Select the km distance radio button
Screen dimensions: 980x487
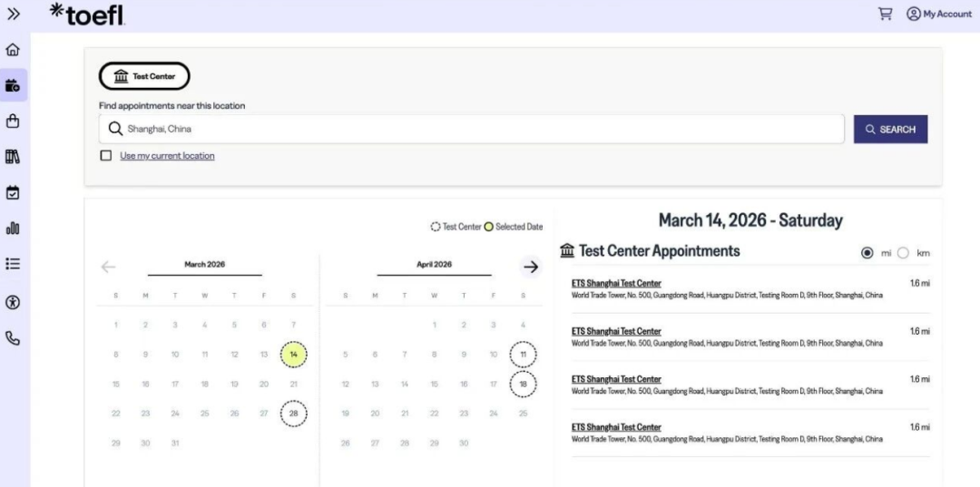point(903,253)
